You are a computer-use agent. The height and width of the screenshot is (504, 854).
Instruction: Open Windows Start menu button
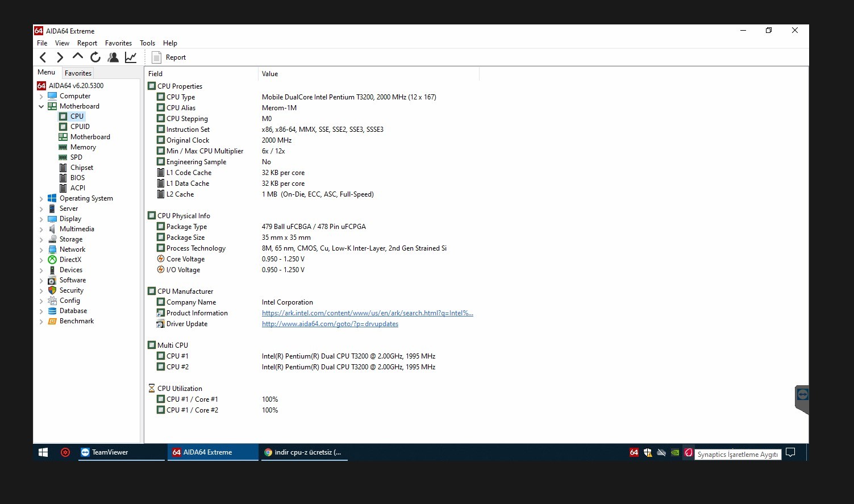tap(43, 452)
